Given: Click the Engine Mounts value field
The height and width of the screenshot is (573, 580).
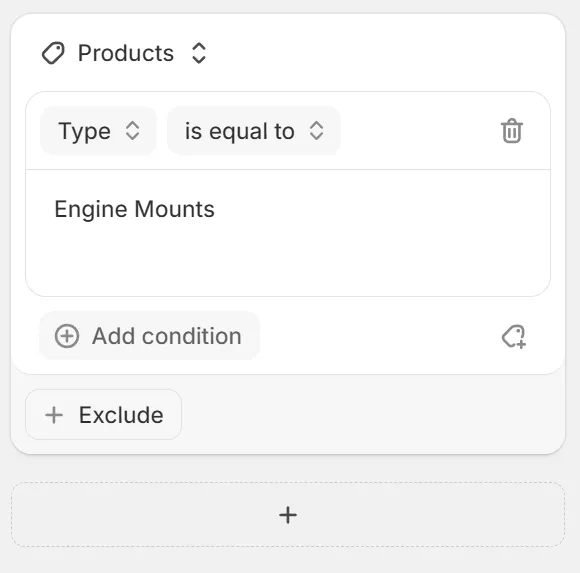Looking at the screenshot, I should tap(288, 233).
